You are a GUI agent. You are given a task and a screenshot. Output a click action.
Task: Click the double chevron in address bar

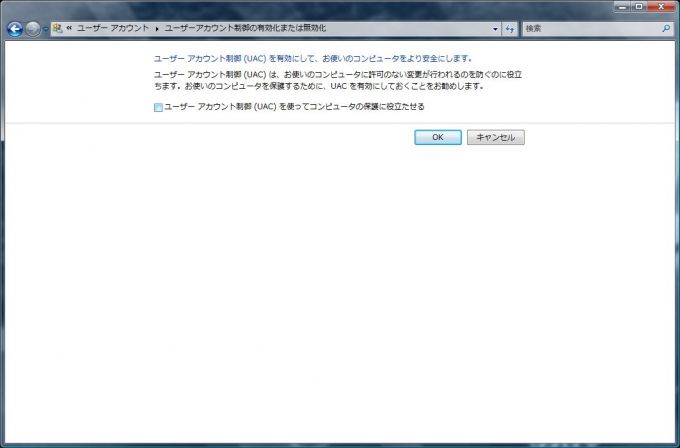pos(69,29)
